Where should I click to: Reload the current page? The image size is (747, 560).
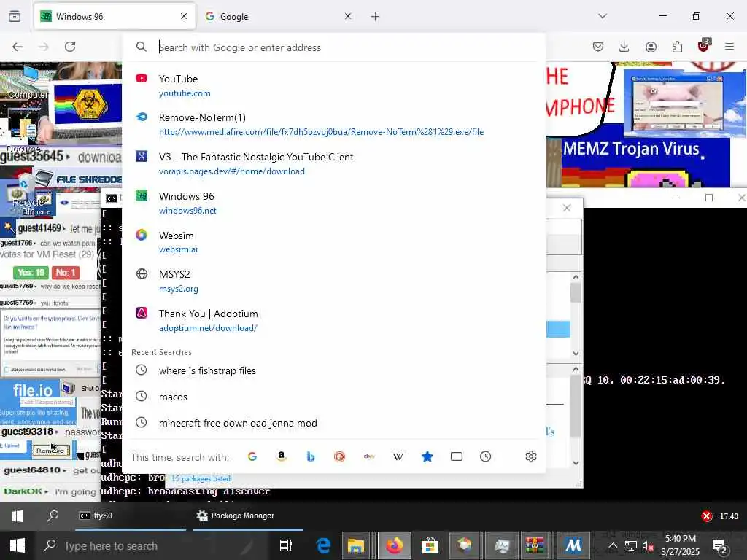70,47
